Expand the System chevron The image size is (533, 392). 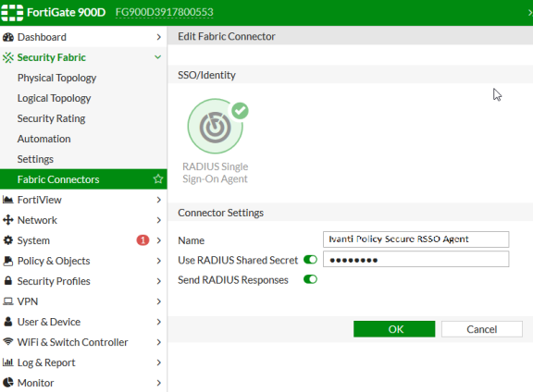pos(158,240)
